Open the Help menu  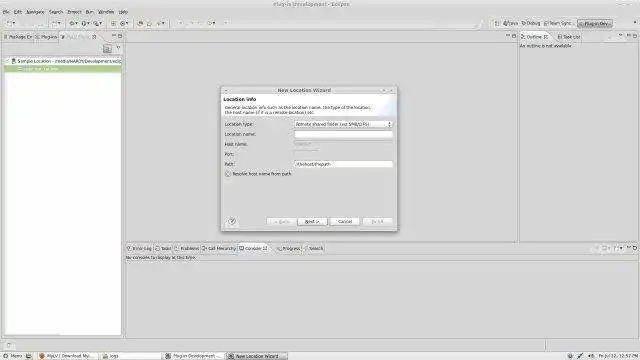coord(123,12)
